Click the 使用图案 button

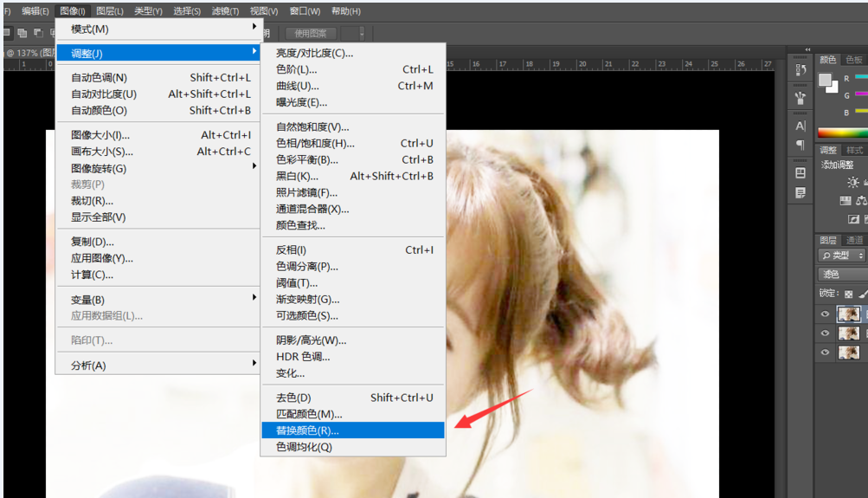[311, 33]
